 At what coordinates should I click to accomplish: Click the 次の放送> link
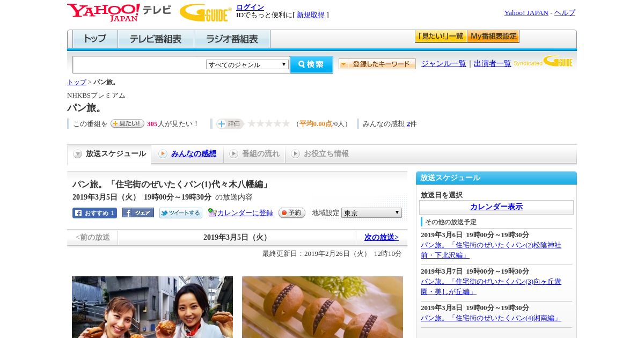pyautogui.click(x=382, y=237)
